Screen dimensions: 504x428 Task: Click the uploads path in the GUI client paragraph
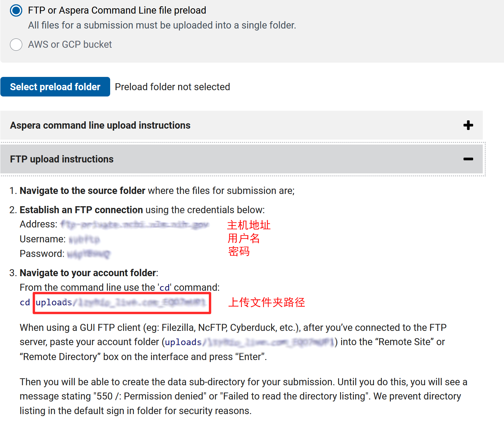(x=250, y=342)
